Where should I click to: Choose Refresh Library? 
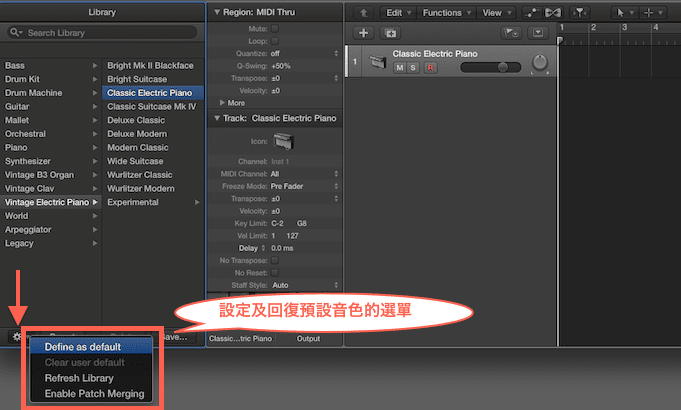(x=91, y=378)
